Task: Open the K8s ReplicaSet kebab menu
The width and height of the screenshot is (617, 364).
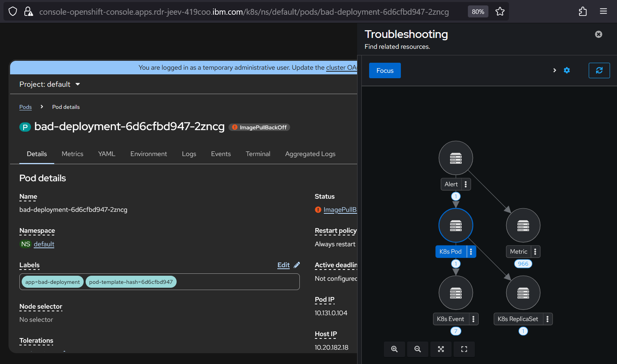Action: point(547,319)
